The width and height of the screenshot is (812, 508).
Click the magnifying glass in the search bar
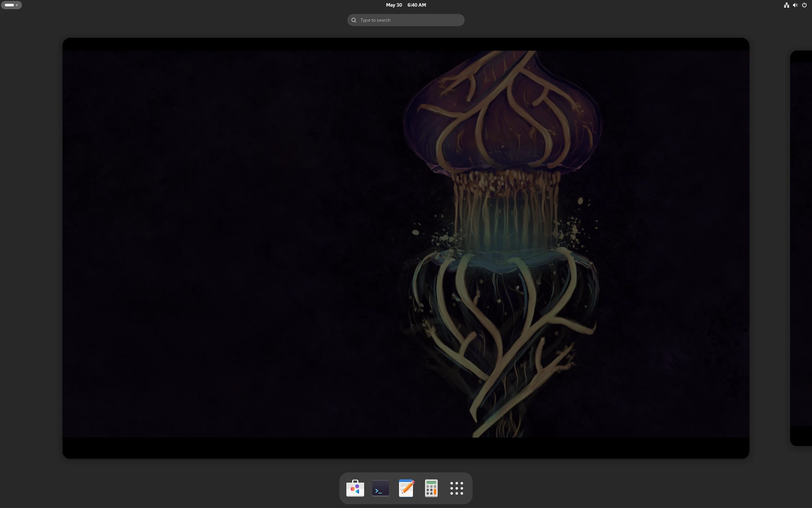(353, 20)
